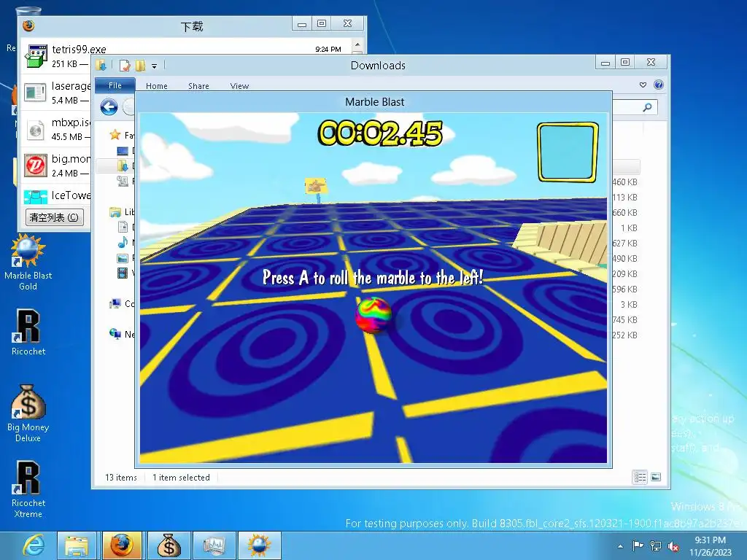This screenshot has width=747, height=560.
Task: Launch Internet Explorer from the taskbar
Action: pyautogui.click(x=34, y=545)
